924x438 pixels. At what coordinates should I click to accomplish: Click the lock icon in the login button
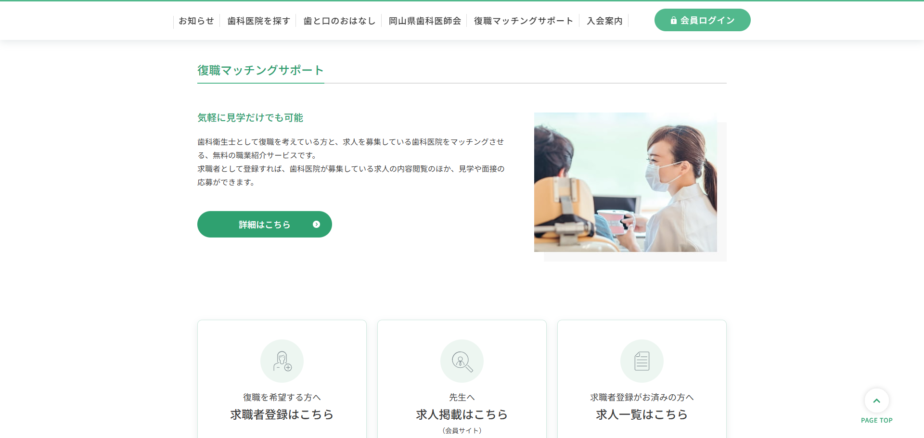pyautogui.click(x=674, y=21)
